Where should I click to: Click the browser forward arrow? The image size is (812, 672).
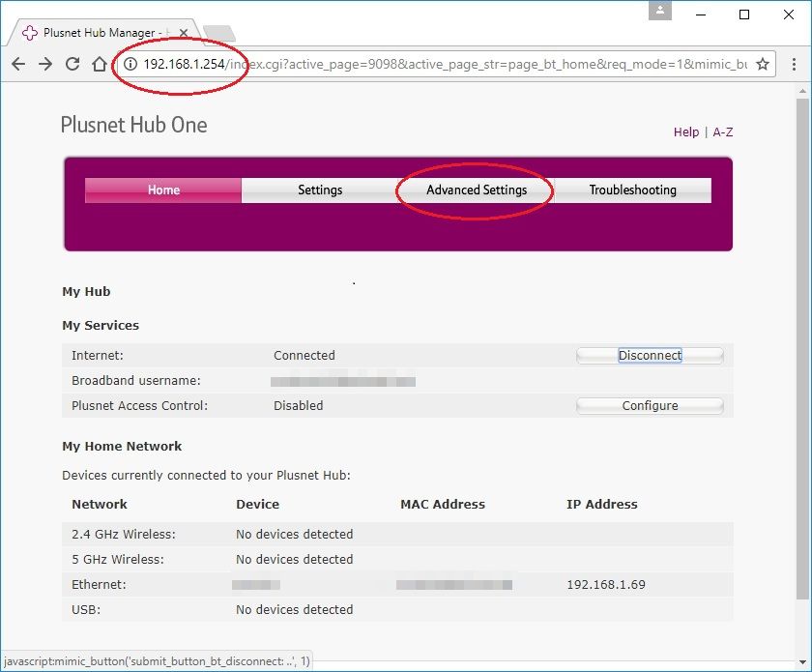point(45,64)
